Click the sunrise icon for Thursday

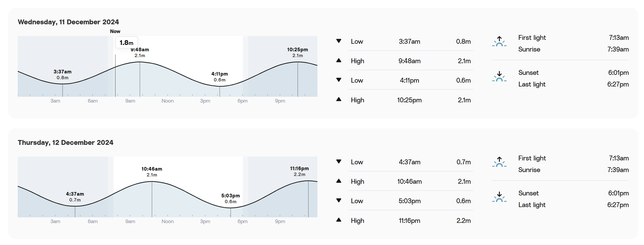[499, 162]
